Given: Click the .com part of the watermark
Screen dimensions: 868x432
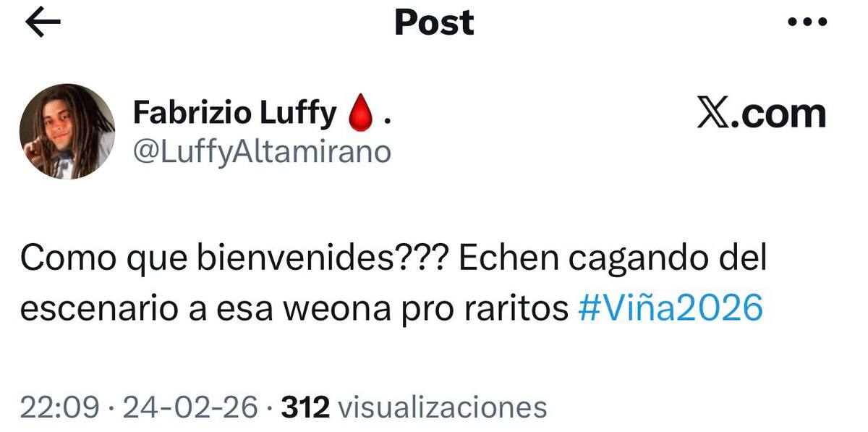Looking at the screenshot, I should 778,114.
